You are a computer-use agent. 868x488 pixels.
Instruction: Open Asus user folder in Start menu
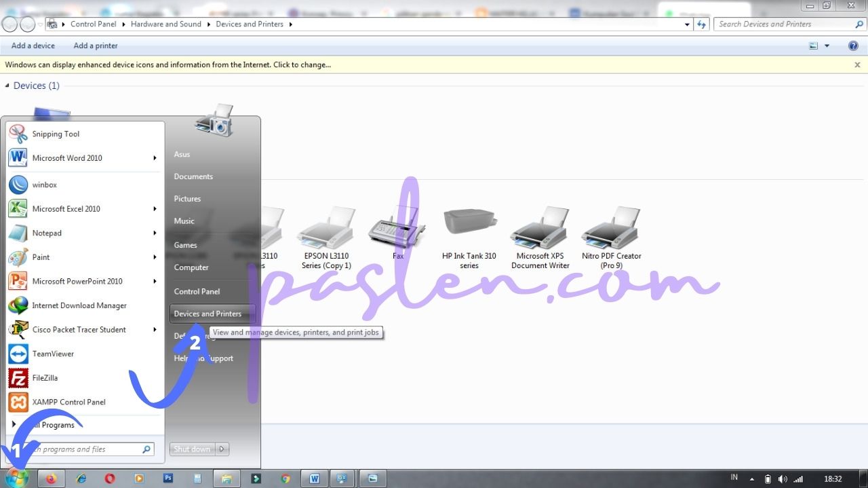182,154
